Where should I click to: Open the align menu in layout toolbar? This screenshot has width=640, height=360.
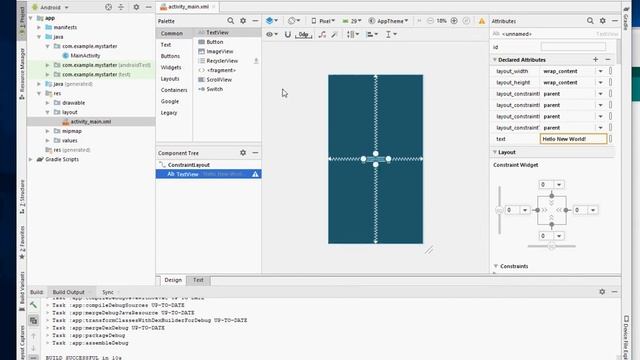[372, 35]
